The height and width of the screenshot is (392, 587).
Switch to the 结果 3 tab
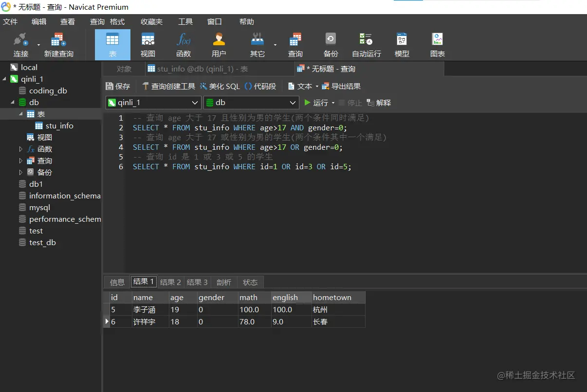(197, 282)
